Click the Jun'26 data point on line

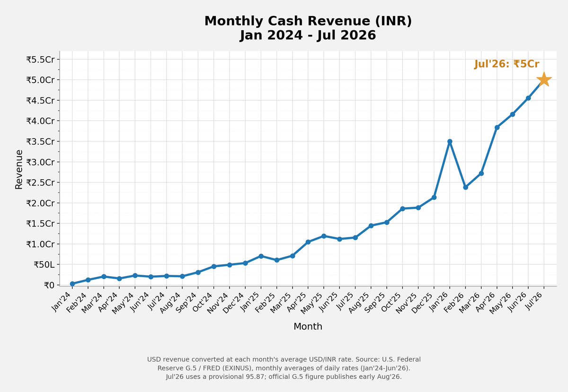[x=528, y=98]
